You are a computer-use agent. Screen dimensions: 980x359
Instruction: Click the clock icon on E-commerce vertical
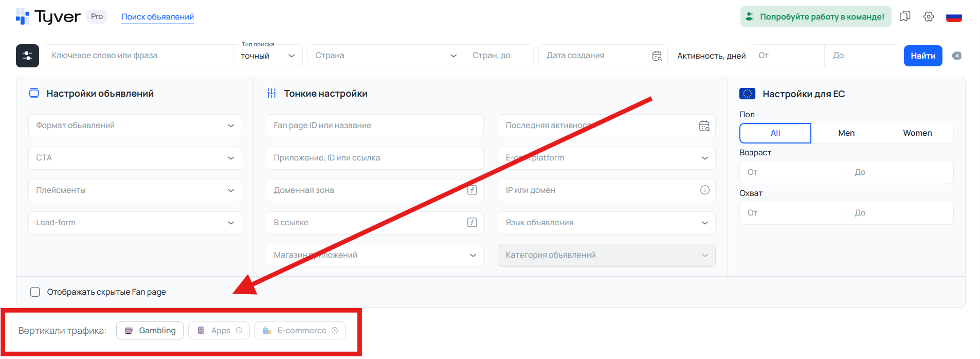(x=335, y=330)
